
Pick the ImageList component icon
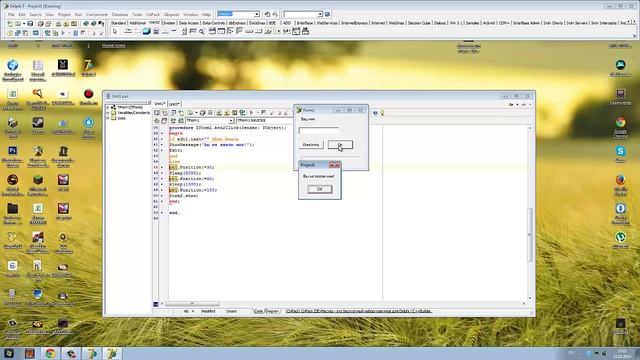coord(147,31)
